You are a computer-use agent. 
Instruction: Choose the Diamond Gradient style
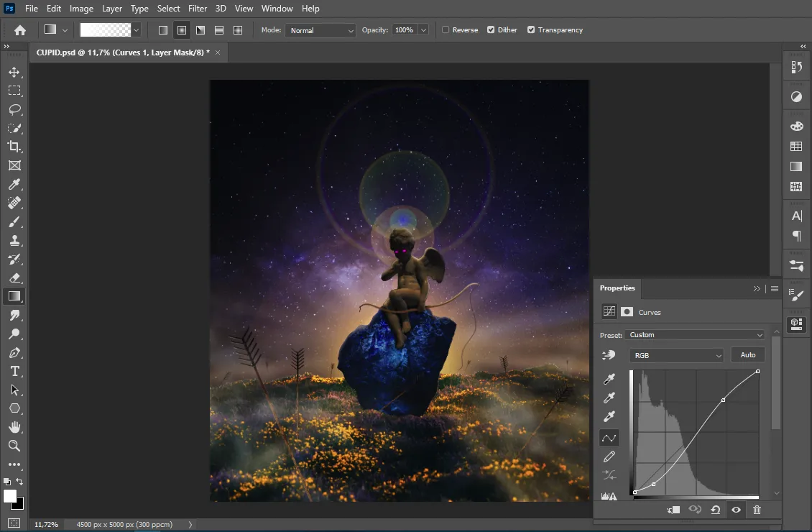[238, 30]
